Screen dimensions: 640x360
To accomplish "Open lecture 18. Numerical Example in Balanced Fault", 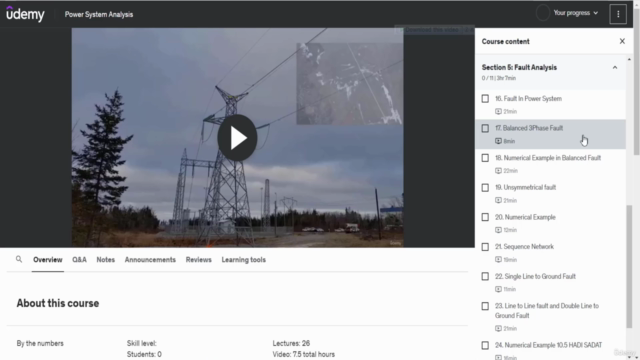I will click(550, 164).
